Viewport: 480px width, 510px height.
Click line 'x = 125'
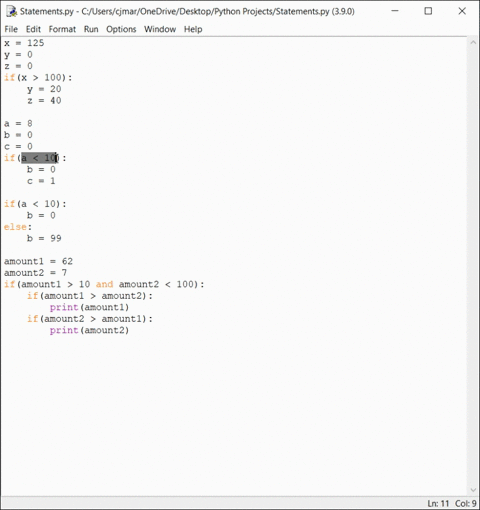point(24,43)
